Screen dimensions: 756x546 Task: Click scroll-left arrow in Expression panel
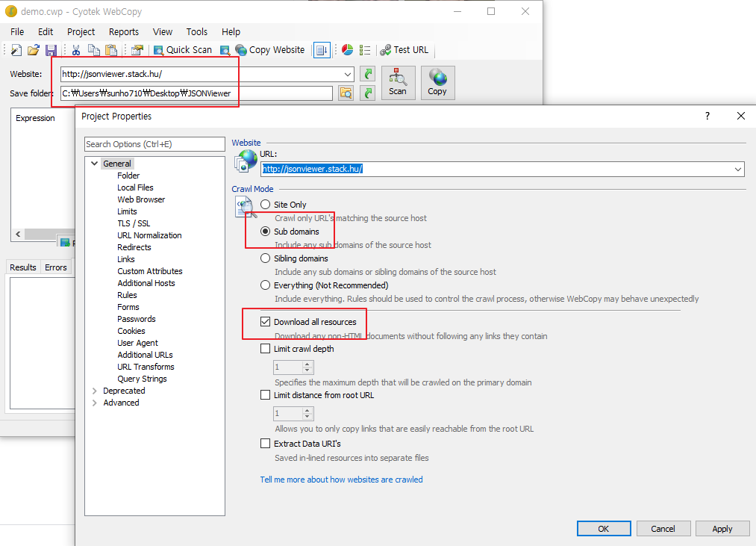tap(19, 234)
